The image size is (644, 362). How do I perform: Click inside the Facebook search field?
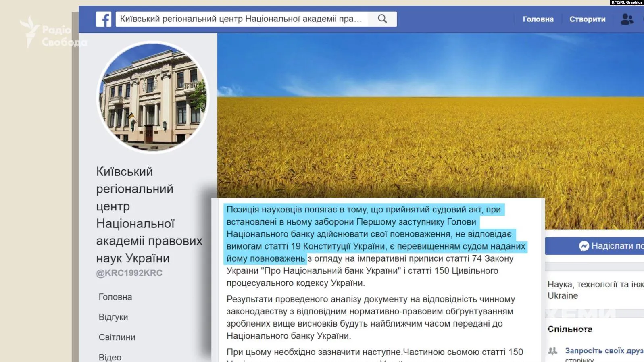pyautogui.click(x=241, y=19)
